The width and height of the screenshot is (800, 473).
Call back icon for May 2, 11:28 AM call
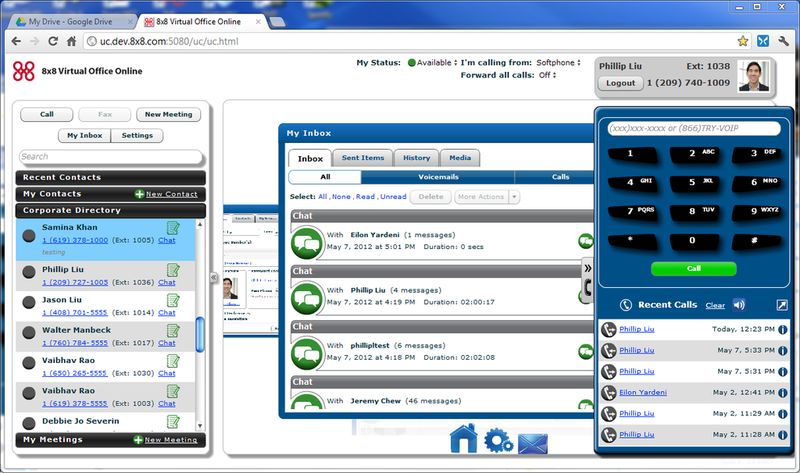[x=608, y=435]
